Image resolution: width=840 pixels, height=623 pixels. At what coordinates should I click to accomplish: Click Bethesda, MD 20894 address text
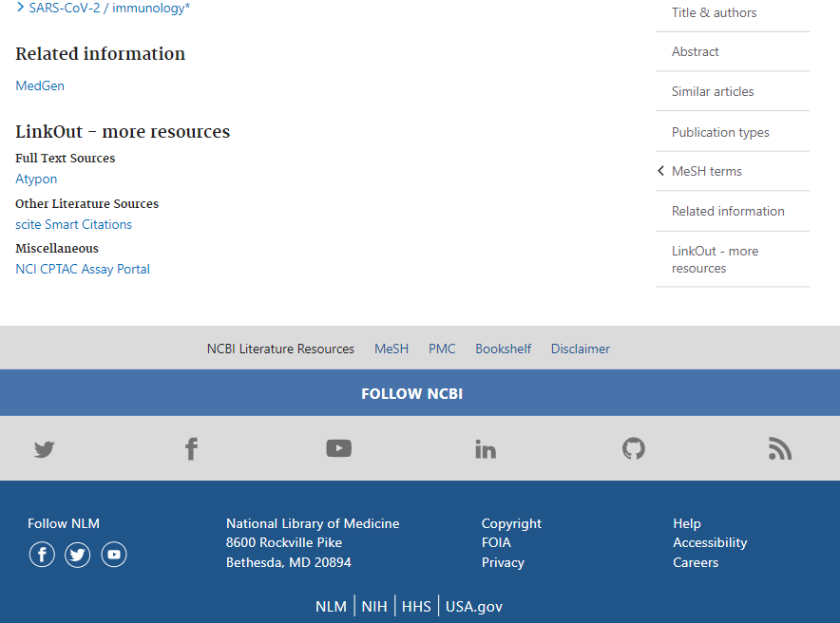click(x=289, y=562)
